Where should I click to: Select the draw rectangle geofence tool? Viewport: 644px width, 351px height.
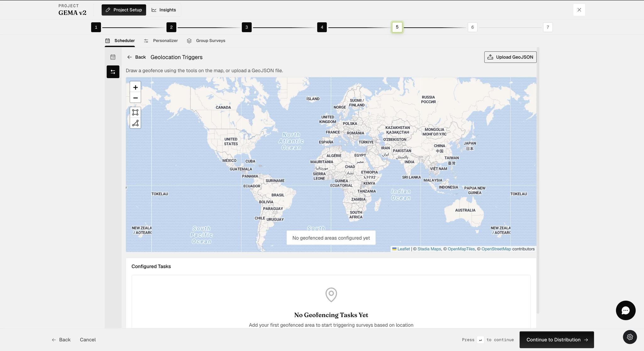[x=135, y=112]
